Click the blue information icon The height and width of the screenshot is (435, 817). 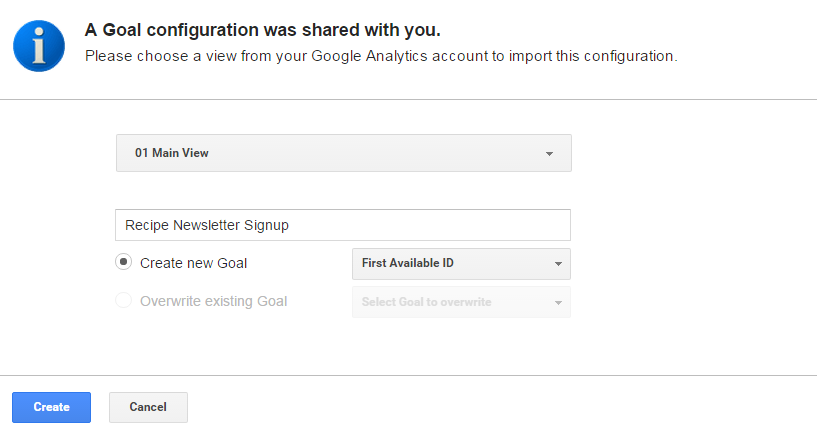click(39, 46)
